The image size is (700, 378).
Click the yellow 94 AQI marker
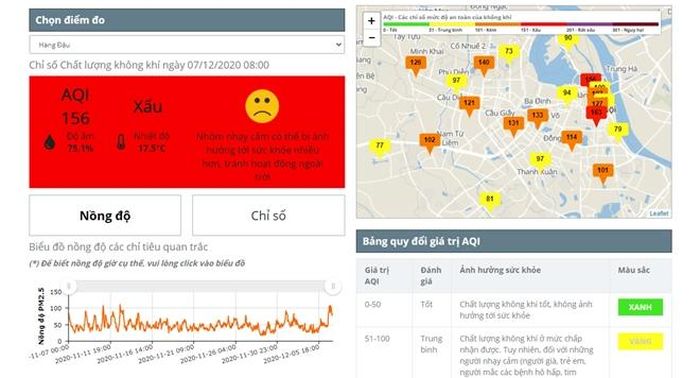point(567,96)
